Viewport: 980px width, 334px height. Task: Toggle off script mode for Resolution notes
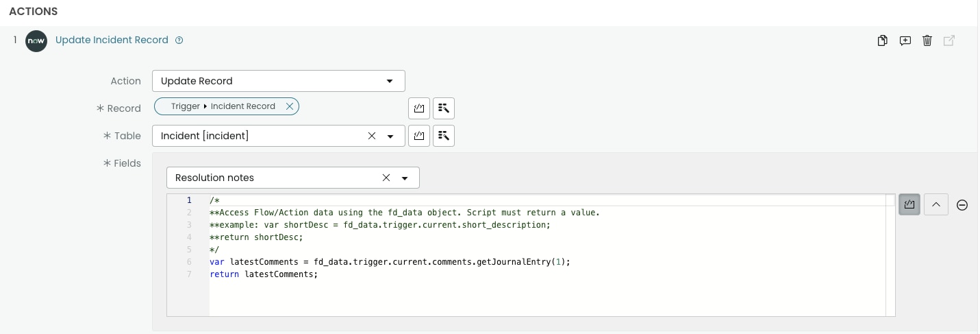909,204
